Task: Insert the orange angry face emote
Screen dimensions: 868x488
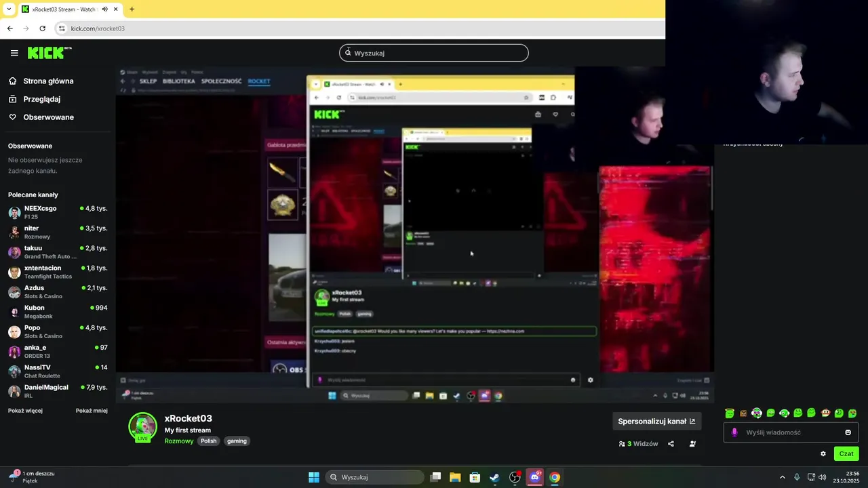Action: (743, 413)
